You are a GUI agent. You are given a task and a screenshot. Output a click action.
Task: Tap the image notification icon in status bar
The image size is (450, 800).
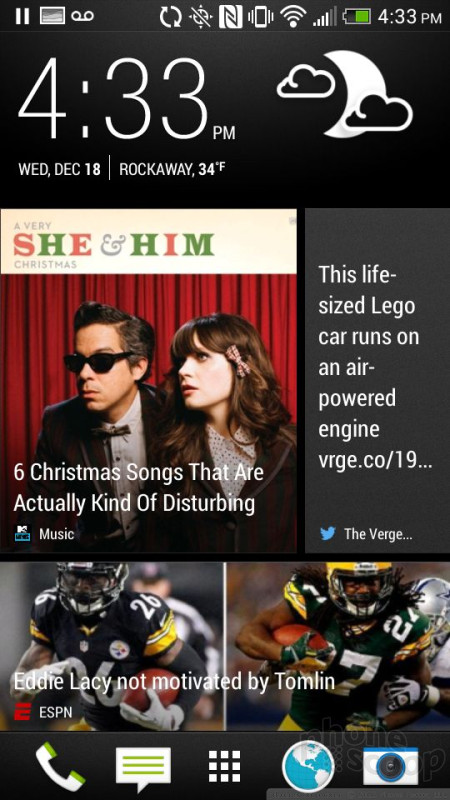(x=52, y=16)
